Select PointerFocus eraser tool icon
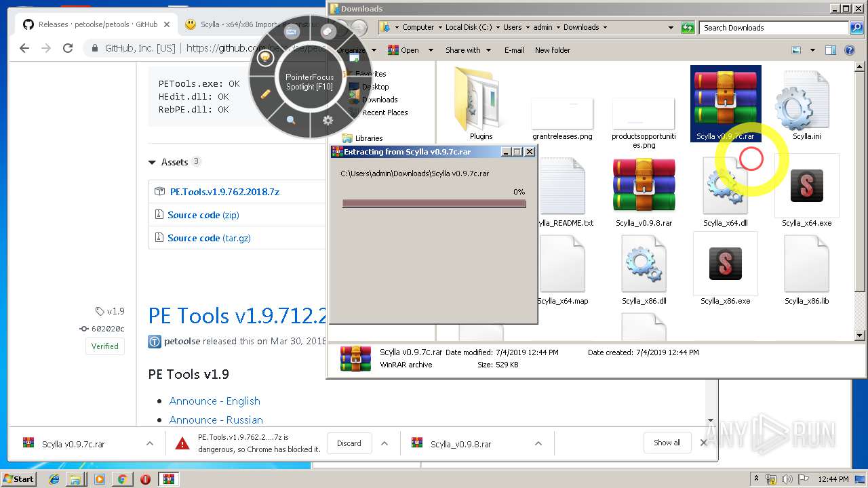The width and height of the screenshot is (868, 488). click(328, 32)
